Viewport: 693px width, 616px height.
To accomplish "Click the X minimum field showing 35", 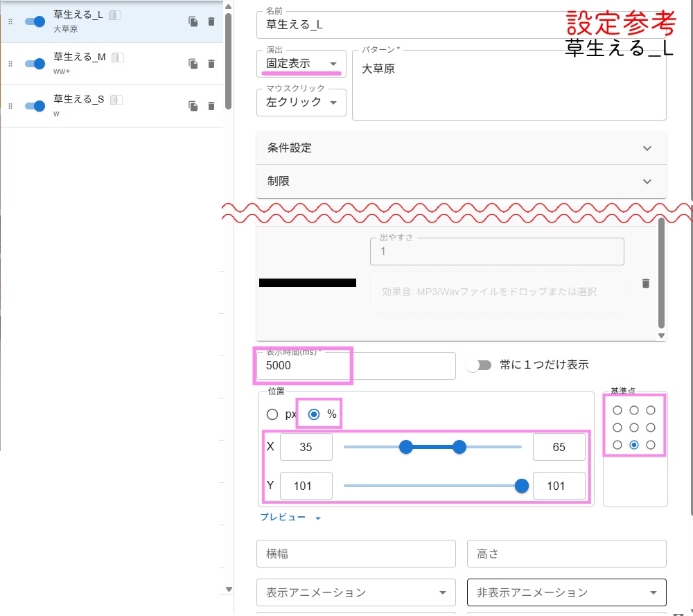I will point(306,447).
